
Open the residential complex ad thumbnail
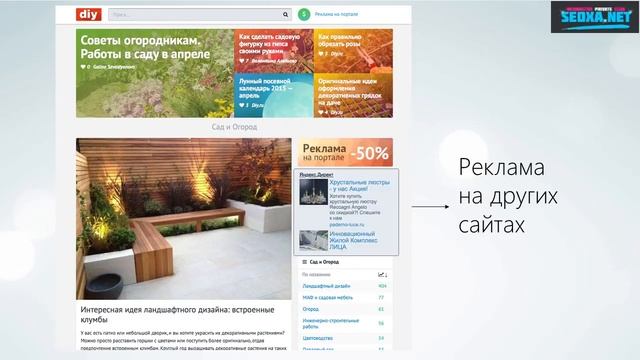pos(313,240)
